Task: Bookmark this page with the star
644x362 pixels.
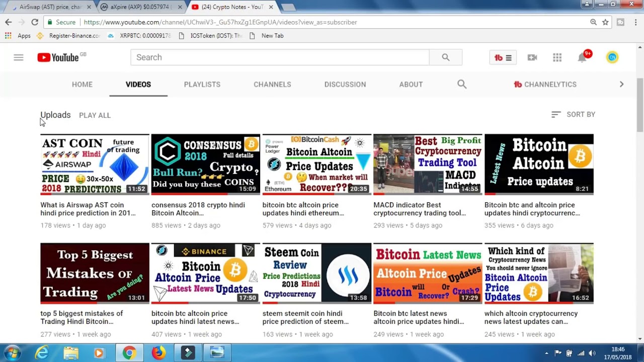Action: tap(605, 22)
